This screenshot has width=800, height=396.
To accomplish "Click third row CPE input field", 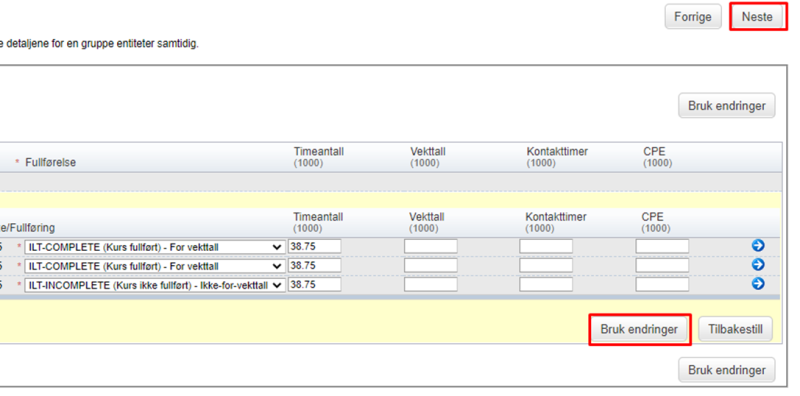I will [x=662, y=285].
